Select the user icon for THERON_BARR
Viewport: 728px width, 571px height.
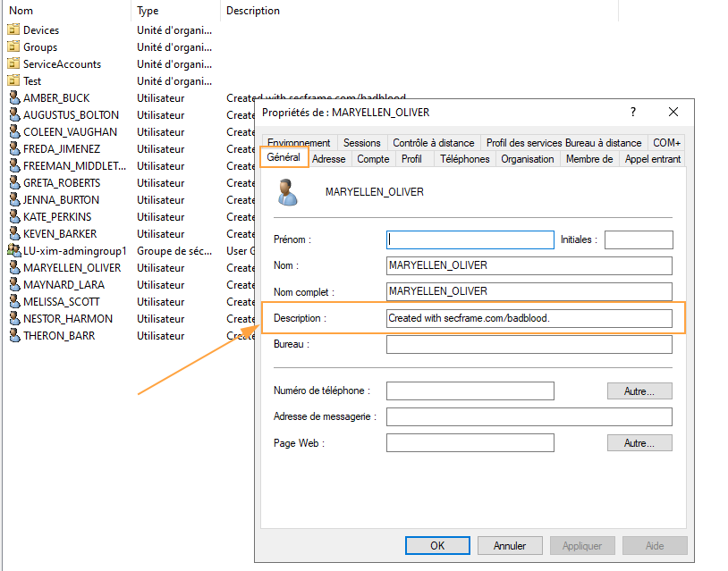16,335
